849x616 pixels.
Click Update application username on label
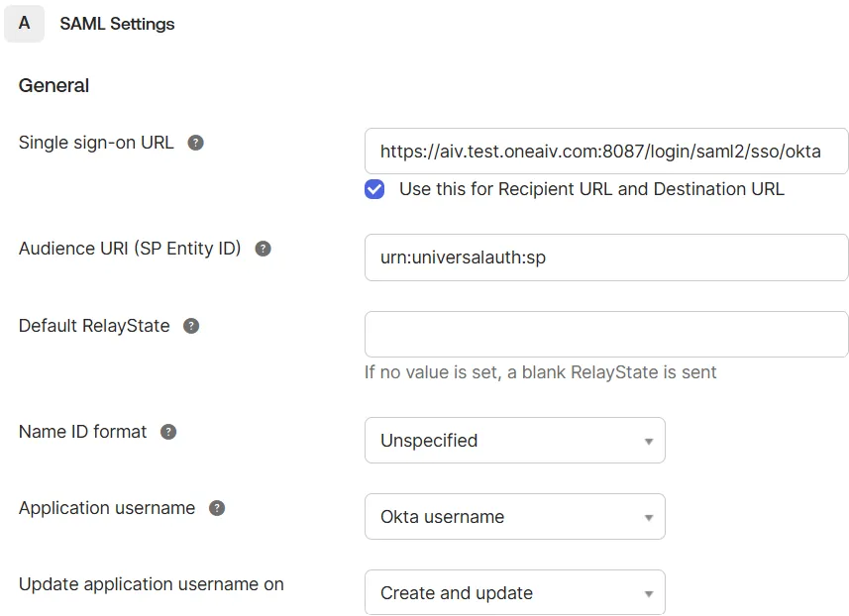point(151,584)
